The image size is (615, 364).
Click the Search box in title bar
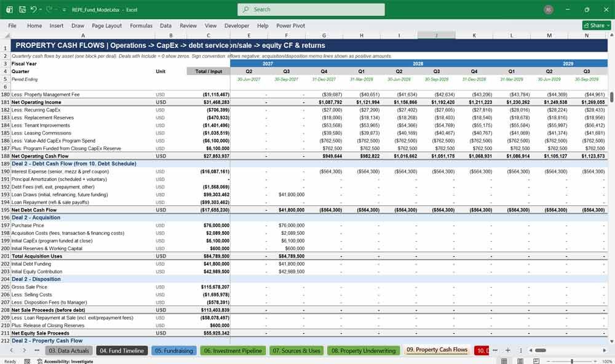pyautogui.click(x=311, y=9)
